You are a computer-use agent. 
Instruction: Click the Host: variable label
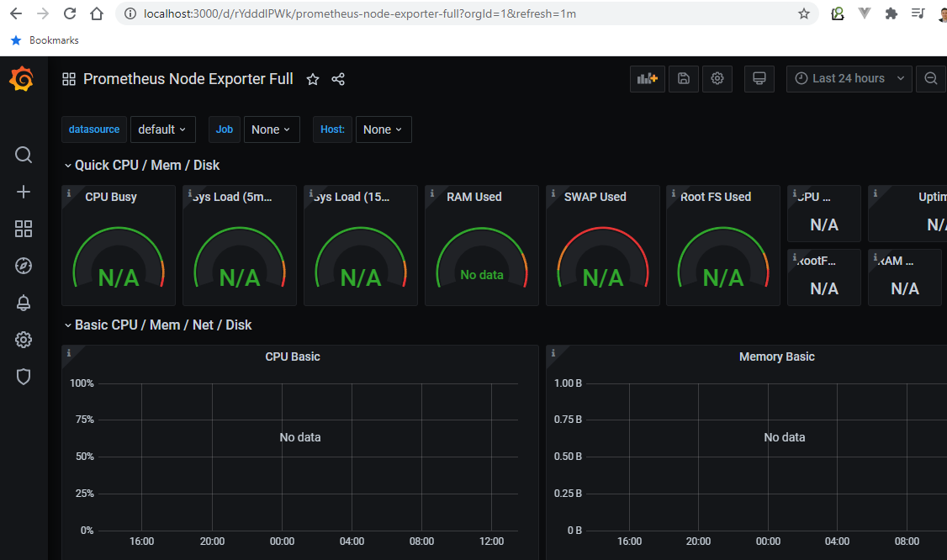pos(332,129)
